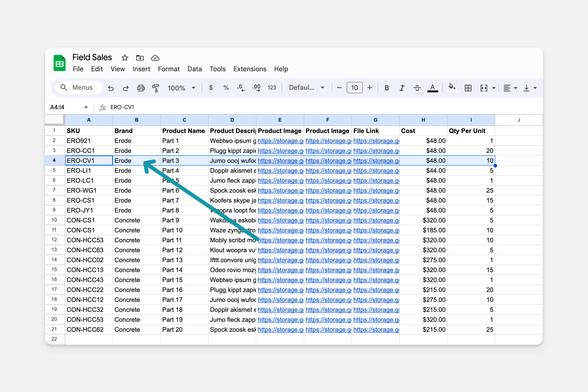Image resolution: width=588 pixels, height=392 pixels.
Task: Click the Undo arrow icon
Action: tap(111, 88)
